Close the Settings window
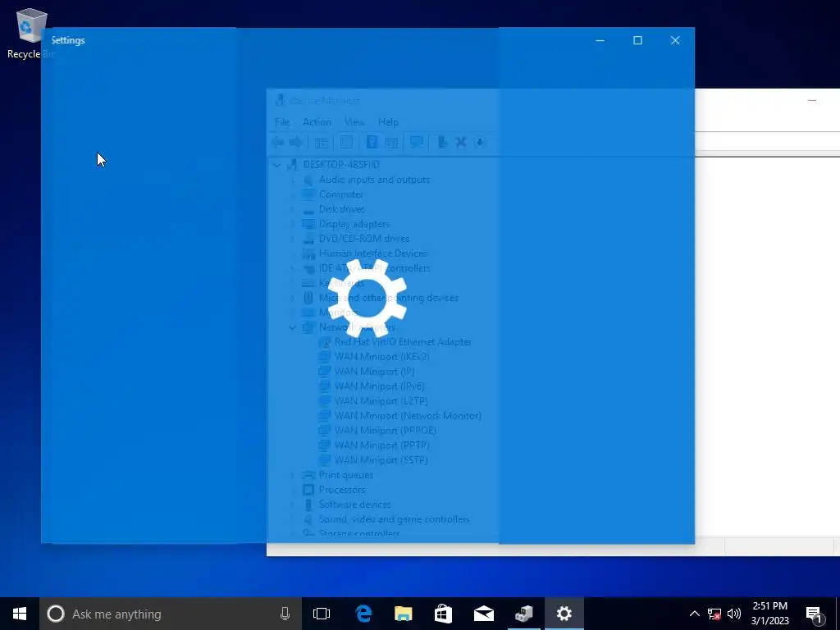 (675, 40)
